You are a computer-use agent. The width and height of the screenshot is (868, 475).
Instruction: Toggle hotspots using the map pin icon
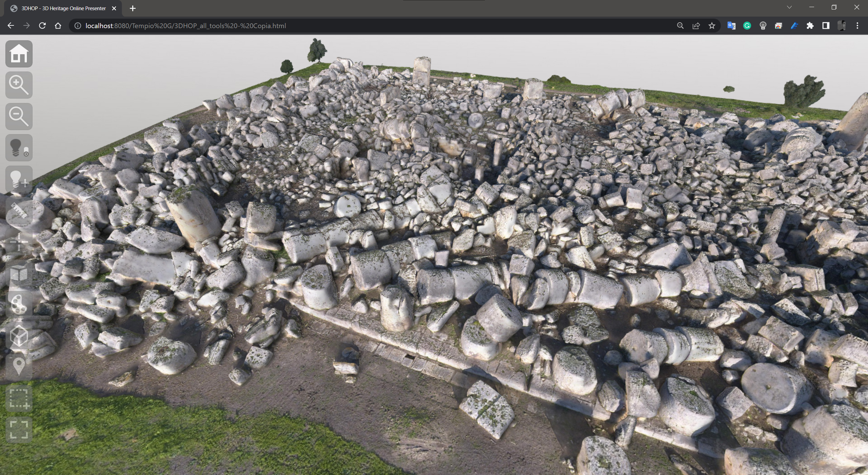[x=19, y=367]
